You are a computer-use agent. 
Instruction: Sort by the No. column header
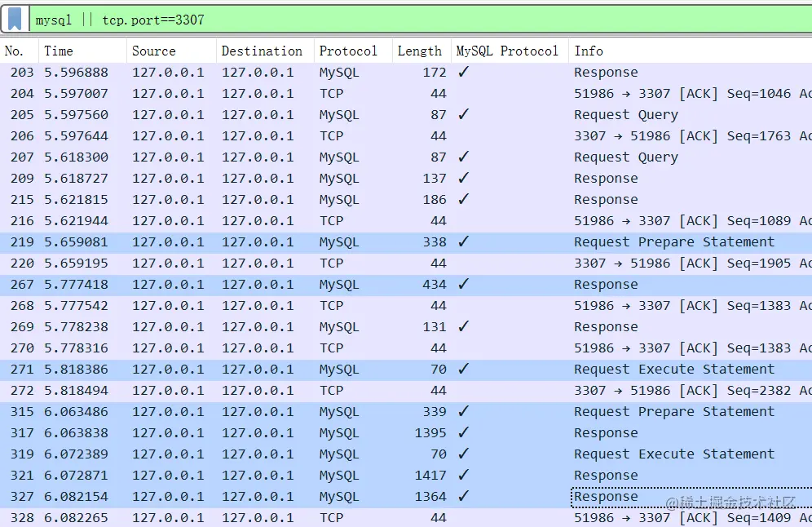pyautogui.click(x=20, y=51)
